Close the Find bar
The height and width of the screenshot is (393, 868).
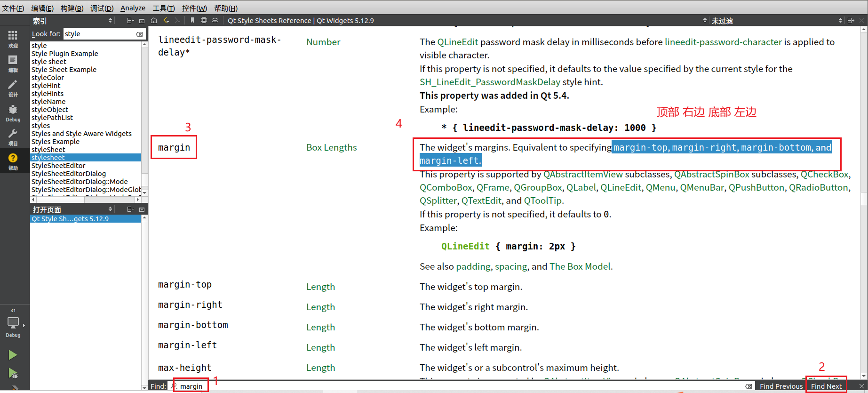[x=861, y=386]
